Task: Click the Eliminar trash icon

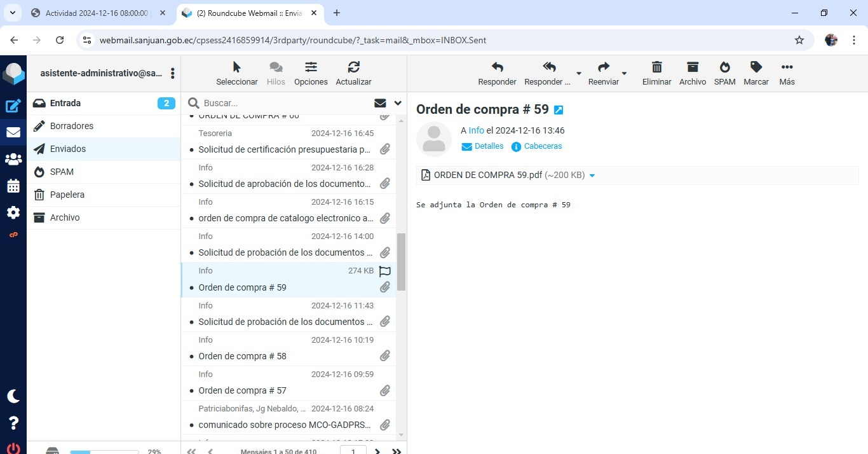Action: [x=656, y=67]
